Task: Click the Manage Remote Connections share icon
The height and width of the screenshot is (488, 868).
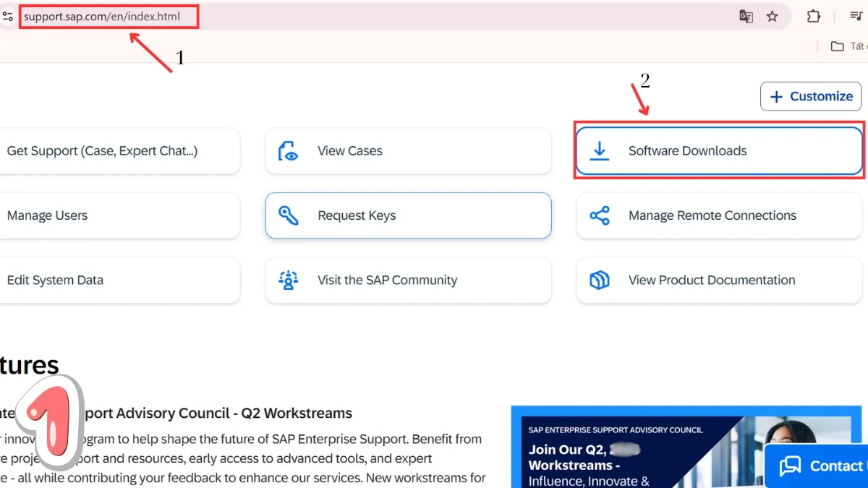Action: [x=599, y=215]
